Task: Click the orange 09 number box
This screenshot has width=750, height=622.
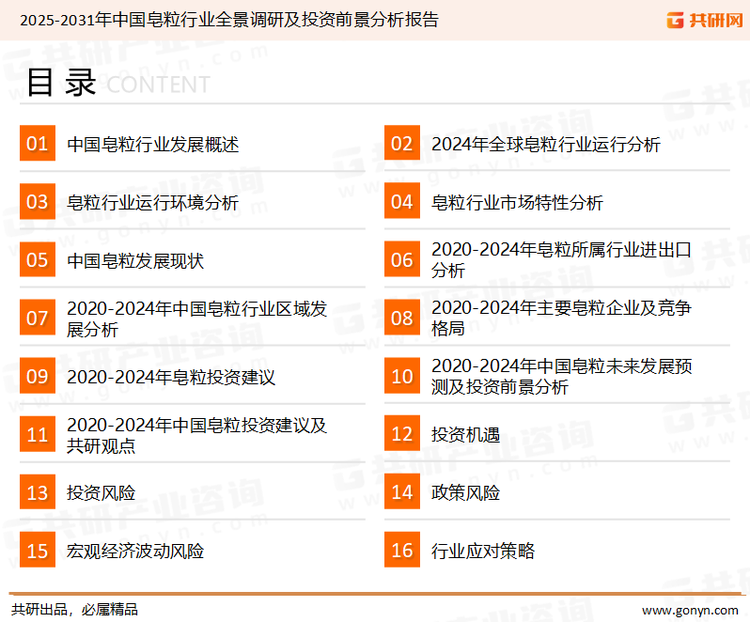Action: click(37, 376)
